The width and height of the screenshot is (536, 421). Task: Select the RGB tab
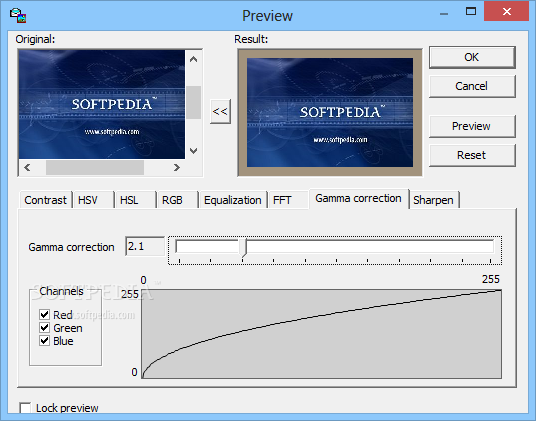177,200
